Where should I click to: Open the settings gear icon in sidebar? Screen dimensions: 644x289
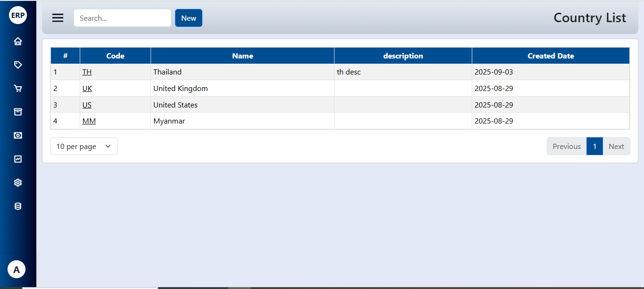[18, 182]
